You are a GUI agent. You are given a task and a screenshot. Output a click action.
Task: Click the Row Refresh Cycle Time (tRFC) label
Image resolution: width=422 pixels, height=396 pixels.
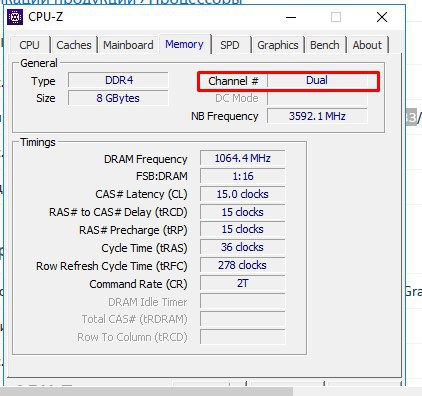pyautogui.click(x=112, y=266)
